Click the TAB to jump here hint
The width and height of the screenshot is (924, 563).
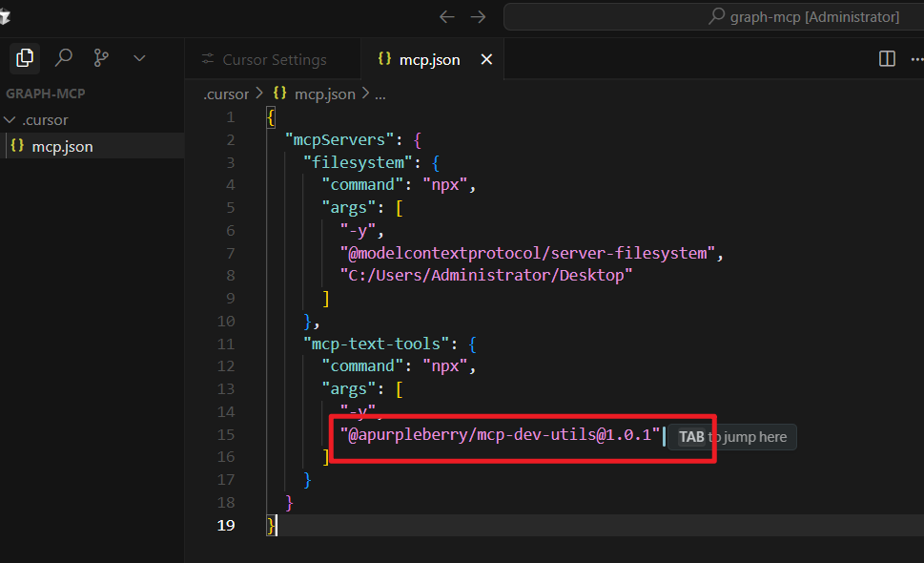pyautogui.click(x=732, y=437)
